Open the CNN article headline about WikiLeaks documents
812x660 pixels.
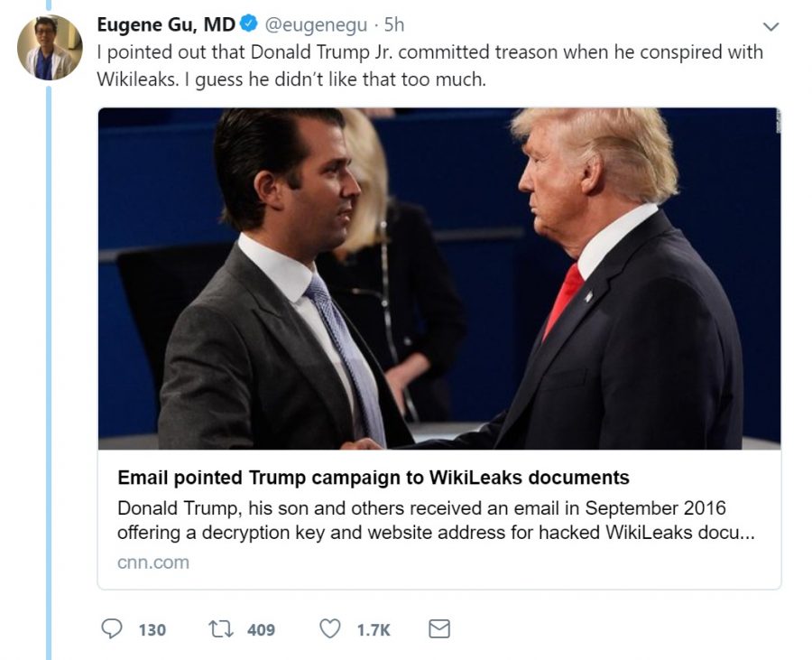(374, 477)
